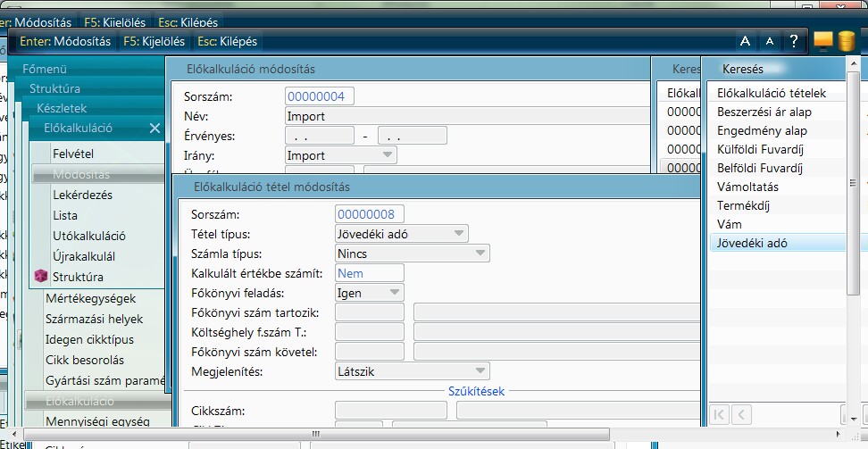The height and width of the screenshot is (449, 868).
Task: Open Struktúra header under Főmenü
Action: pyautogui.click(x=54, y=88)
